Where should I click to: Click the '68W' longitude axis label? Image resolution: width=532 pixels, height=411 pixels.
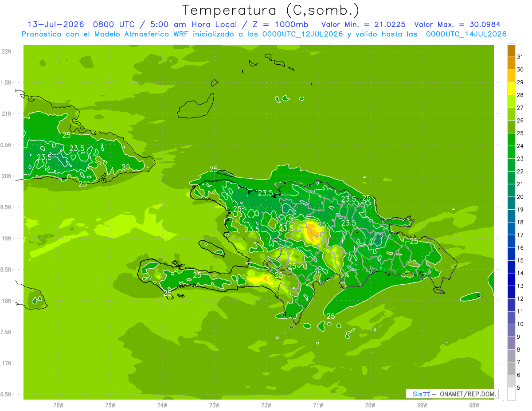pos(474,405)
